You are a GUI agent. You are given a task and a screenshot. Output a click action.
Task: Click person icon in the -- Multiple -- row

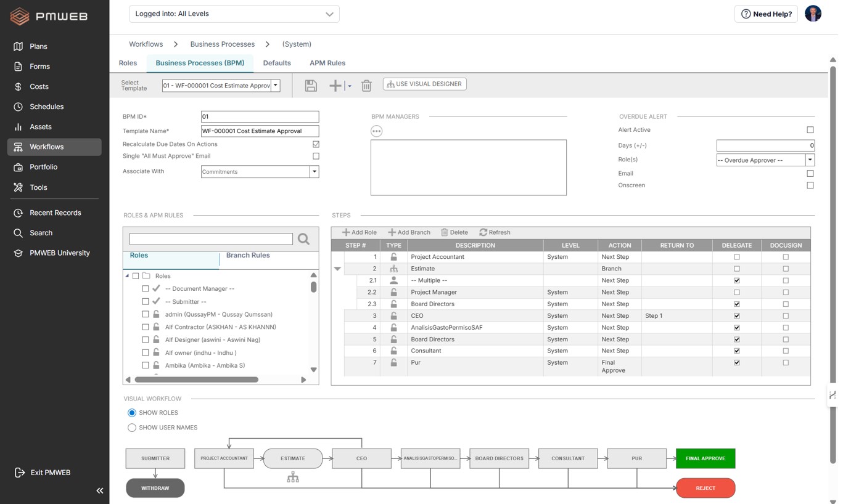pyautogui.click(x=393, y=280)
